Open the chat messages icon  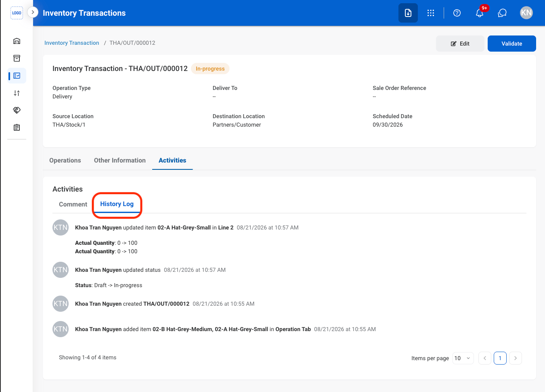[x=502, y=13]
